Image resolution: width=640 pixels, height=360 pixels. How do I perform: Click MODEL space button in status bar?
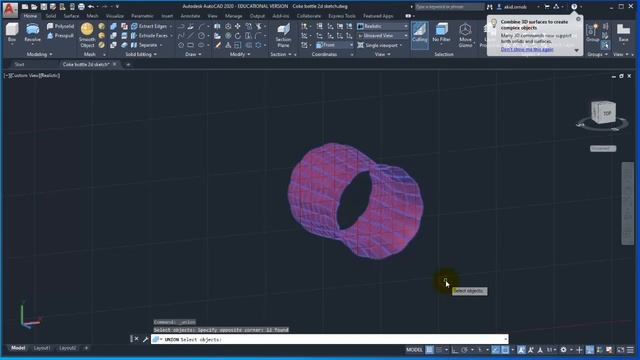414,350
